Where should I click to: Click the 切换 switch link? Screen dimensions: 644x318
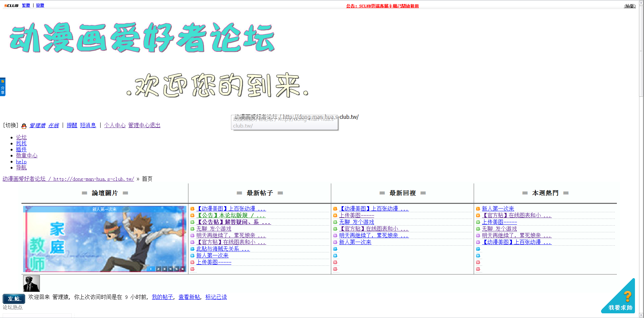(11, 125)
